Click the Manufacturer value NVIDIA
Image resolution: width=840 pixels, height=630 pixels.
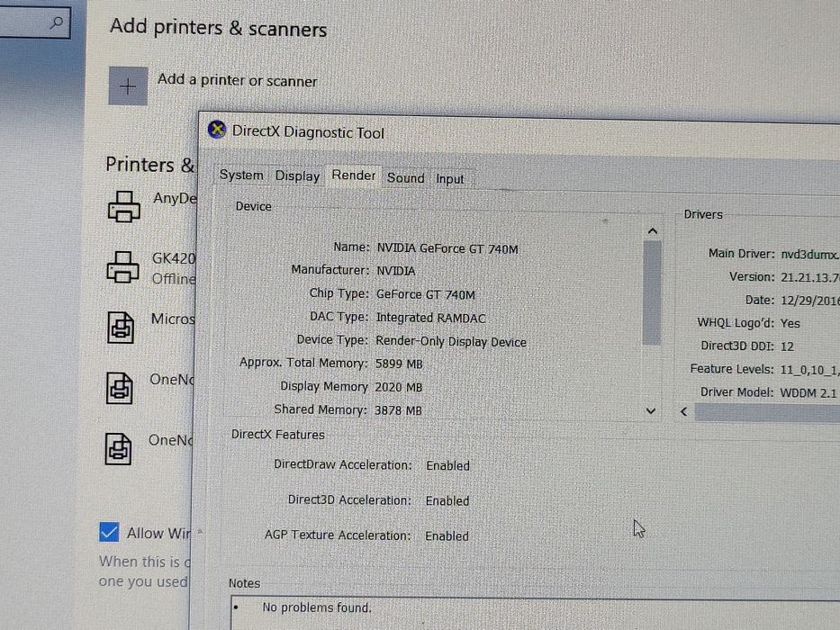[x=396, y=271]
